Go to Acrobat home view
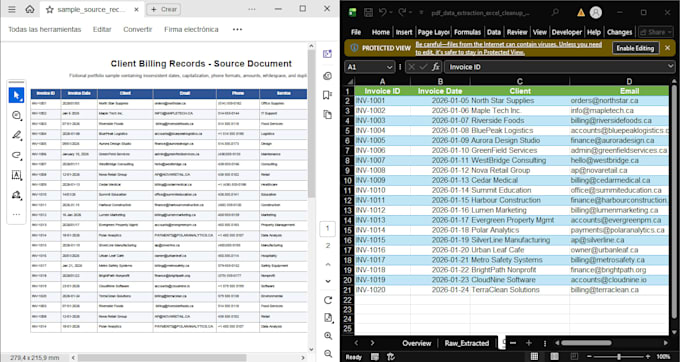This screenshot has width=680, height=362. click(x=29, y=9)
